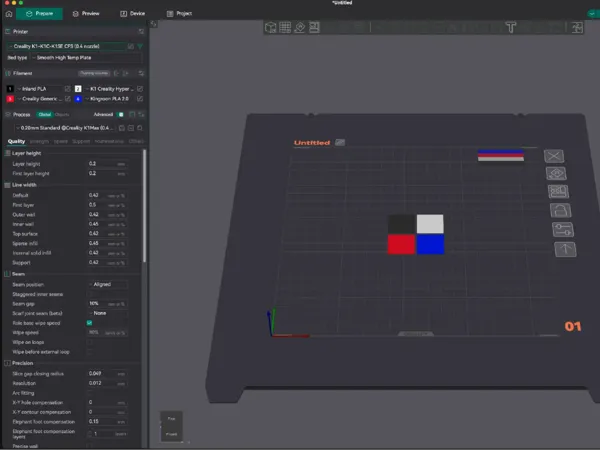Switch to the Prepare tab

[x=39, y=13]
